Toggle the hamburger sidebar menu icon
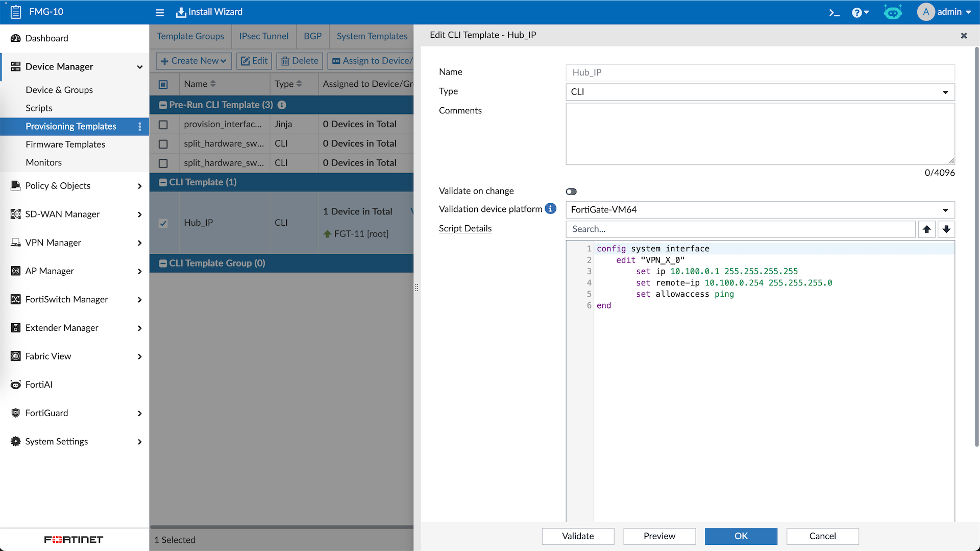Viewport: 980px width, 551px height. coord(160,12)
